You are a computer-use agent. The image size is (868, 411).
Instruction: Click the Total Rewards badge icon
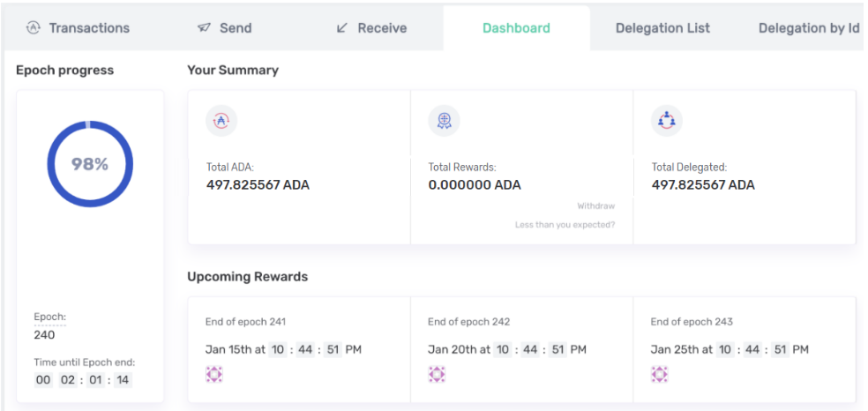coord(444,121)
